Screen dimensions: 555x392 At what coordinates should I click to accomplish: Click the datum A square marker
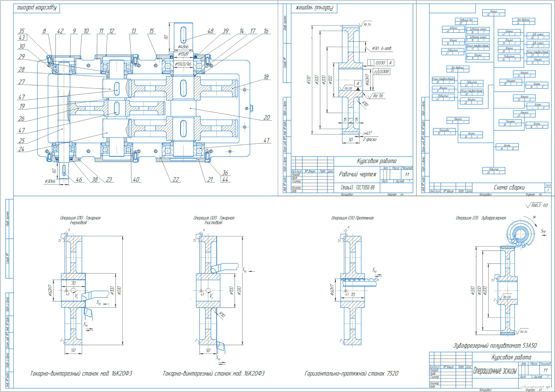coord(358,84)
